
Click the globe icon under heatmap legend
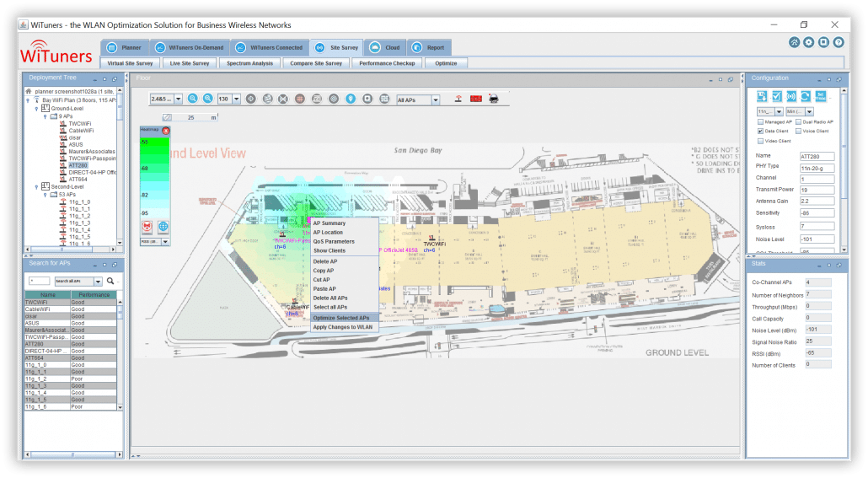(163, 226)
